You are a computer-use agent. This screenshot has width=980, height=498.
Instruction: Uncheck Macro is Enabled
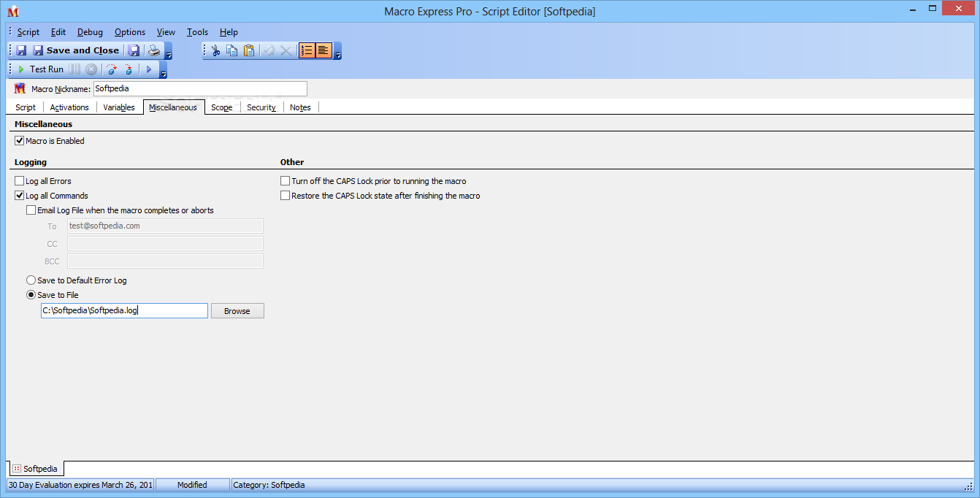(x=20, y=141)
